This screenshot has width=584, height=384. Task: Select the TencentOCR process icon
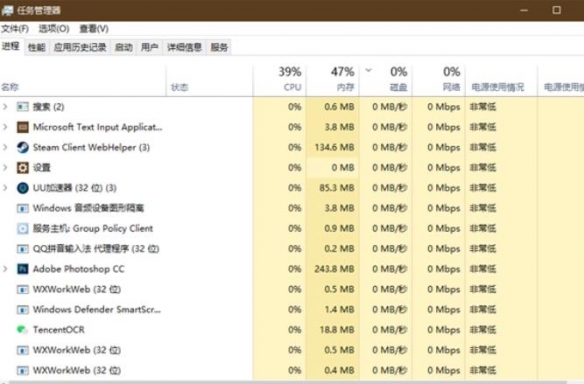tap(22, 330)
